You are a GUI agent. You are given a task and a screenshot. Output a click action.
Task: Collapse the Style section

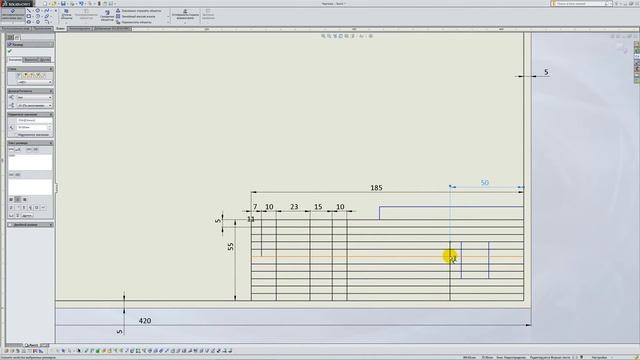[51, 69]
